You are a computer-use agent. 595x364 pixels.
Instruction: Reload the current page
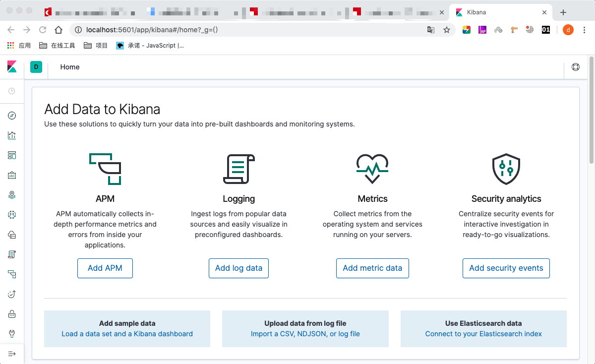pyautogui.click(x=43, y=30)
